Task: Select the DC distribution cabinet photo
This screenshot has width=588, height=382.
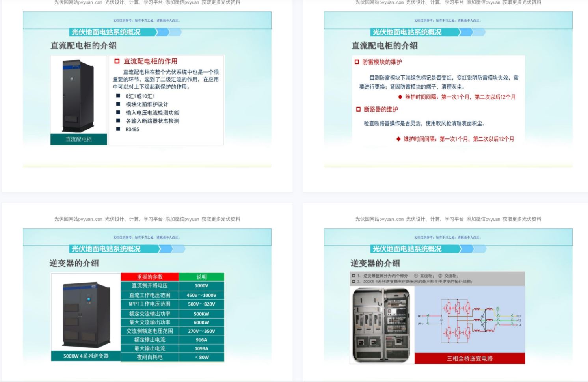Action: [78, 96]
